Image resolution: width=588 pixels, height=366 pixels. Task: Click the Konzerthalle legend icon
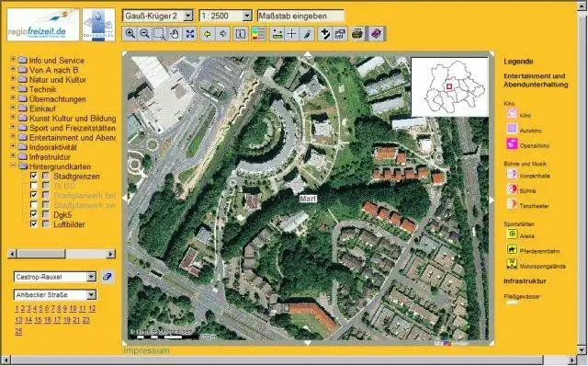[512, 174]
